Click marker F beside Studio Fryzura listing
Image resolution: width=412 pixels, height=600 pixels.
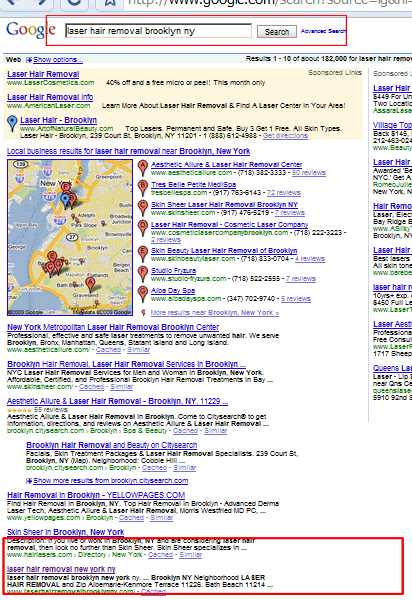143,274
